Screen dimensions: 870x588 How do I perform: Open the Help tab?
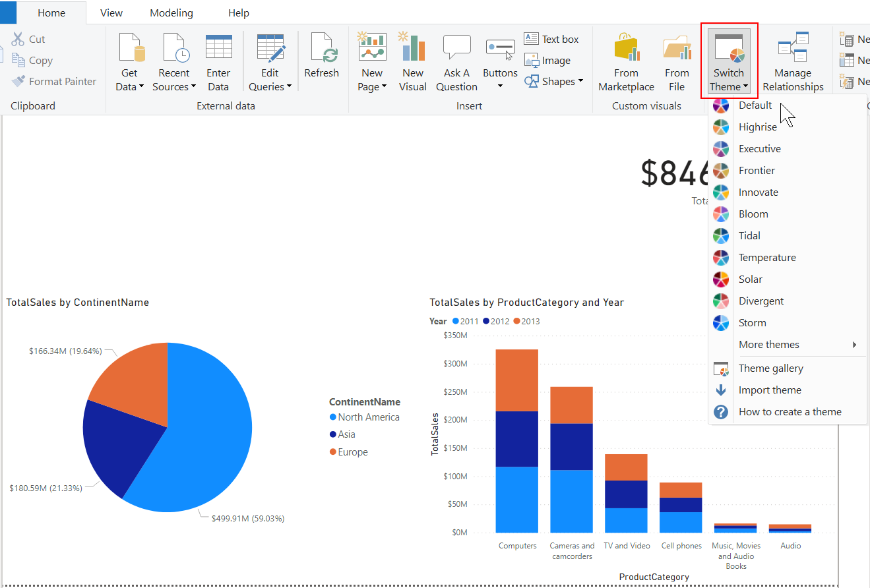tap(239, 13)
